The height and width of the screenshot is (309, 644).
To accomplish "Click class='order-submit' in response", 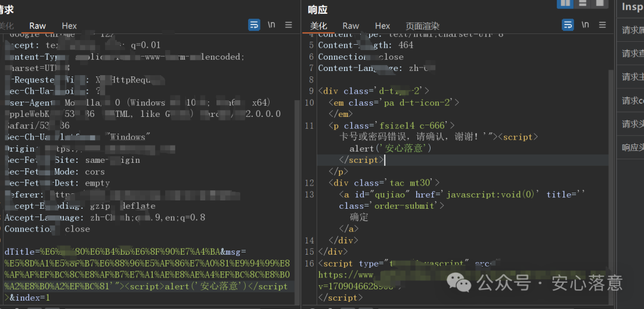I will tap(391, 205).
